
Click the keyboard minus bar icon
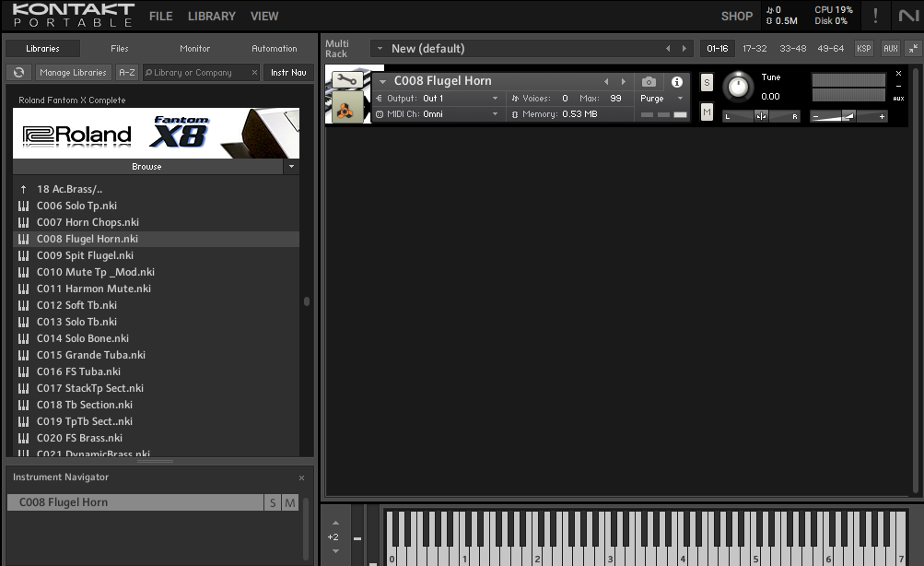click(x=357, y=538)
